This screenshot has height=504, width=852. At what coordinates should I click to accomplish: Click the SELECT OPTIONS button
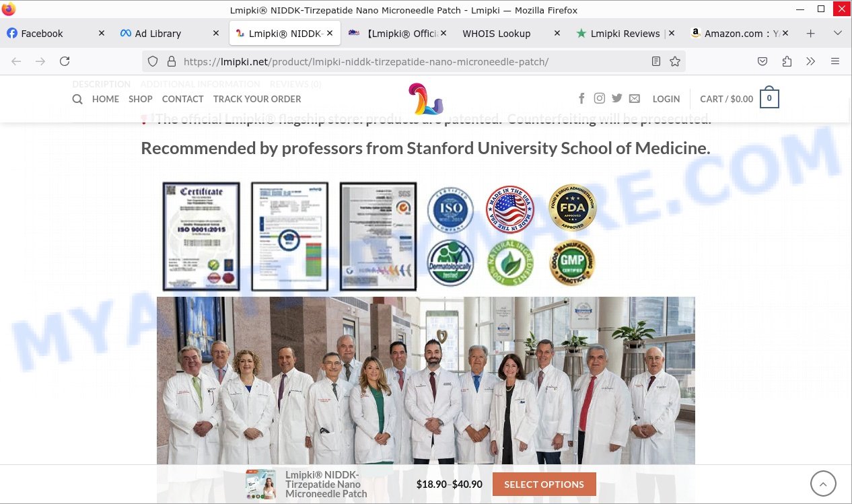pyautogui.click(x=544, y=484)
